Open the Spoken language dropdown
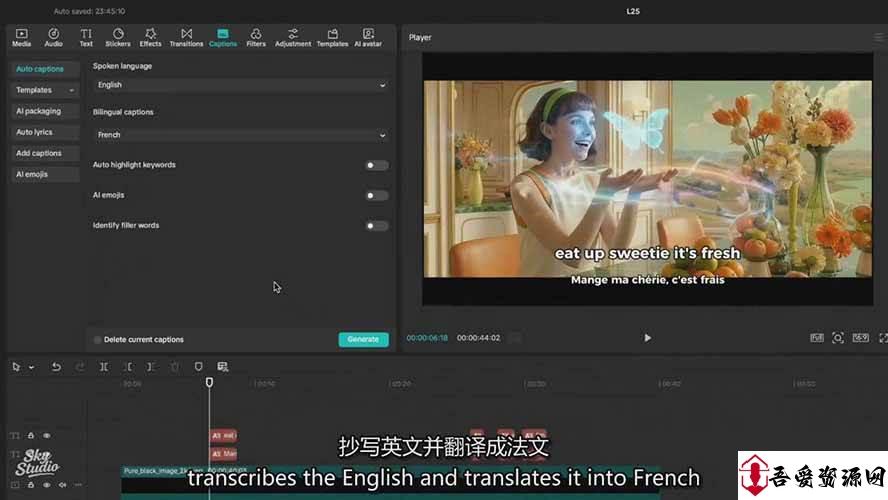Viewport: 888px width, 500px height. coord(240,85)
